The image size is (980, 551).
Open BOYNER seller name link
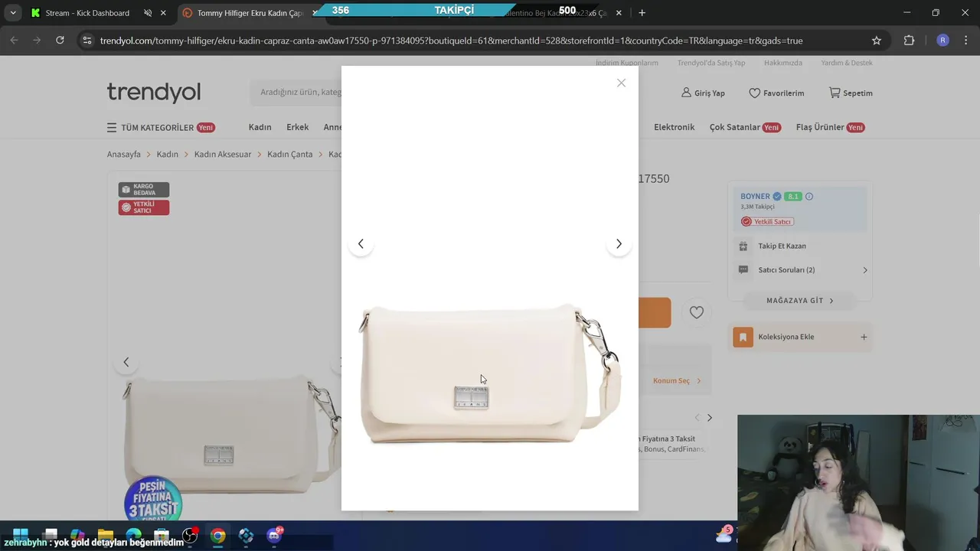click(755, 197)
